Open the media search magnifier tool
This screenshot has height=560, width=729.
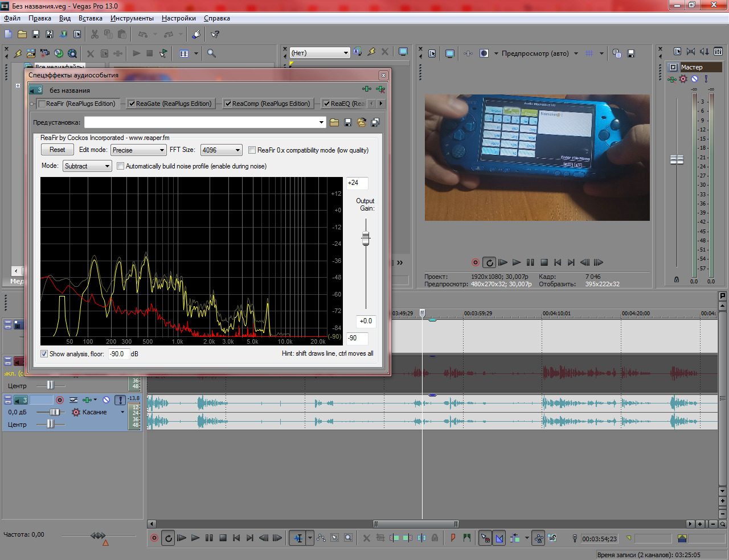coord(211,53)
